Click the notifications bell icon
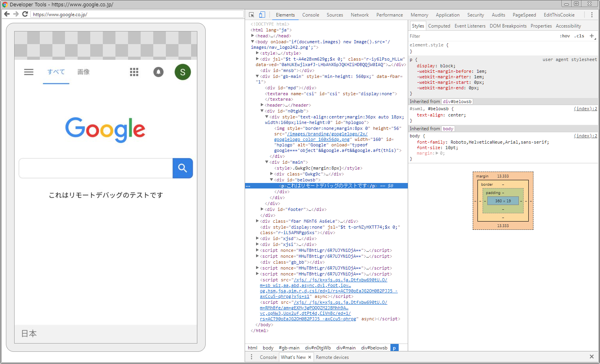Viewport: 600px width, 364px height. tap(158, 72)
